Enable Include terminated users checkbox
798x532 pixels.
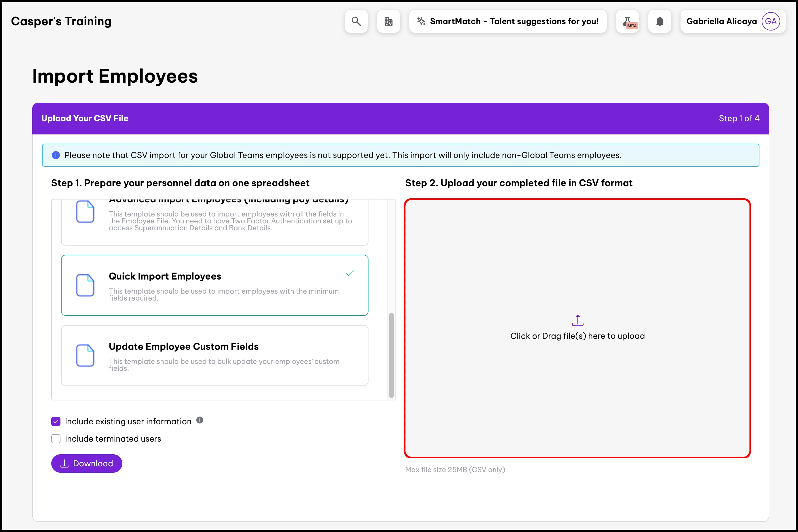56,439
